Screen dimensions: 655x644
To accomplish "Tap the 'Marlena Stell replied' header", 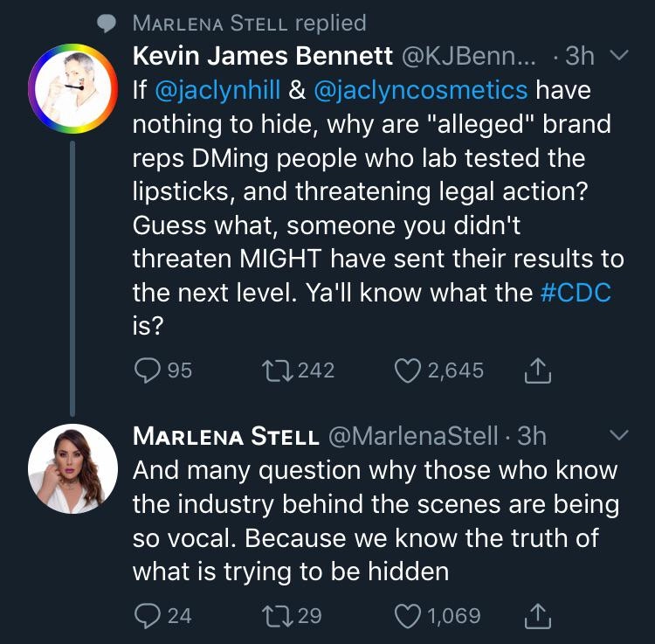I will (x=249, y=23).
